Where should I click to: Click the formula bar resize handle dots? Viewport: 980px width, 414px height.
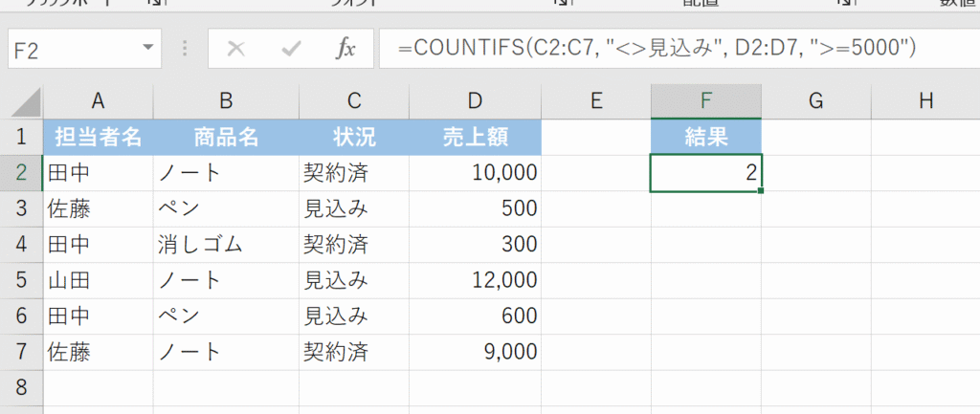coord(185,49)
